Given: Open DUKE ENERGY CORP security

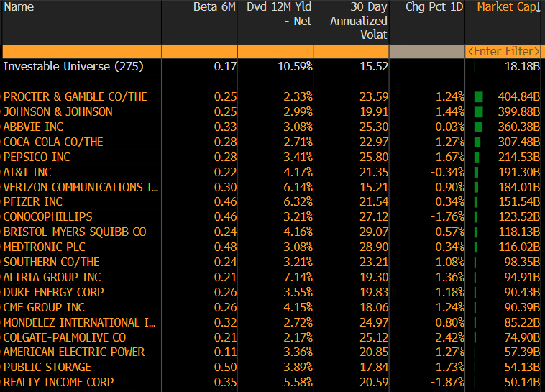Looking at the screenshot, I should [53, 292].
